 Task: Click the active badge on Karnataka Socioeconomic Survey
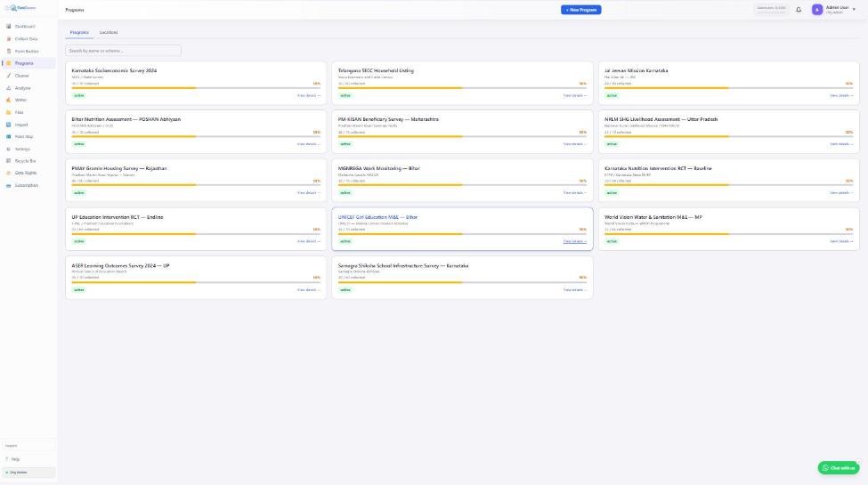click(x=78, y=96)
